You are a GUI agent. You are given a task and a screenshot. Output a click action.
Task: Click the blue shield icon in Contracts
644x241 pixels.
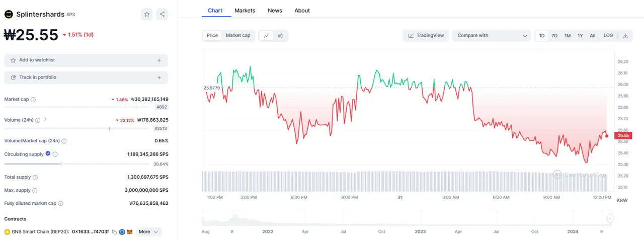tap(122, 232)
